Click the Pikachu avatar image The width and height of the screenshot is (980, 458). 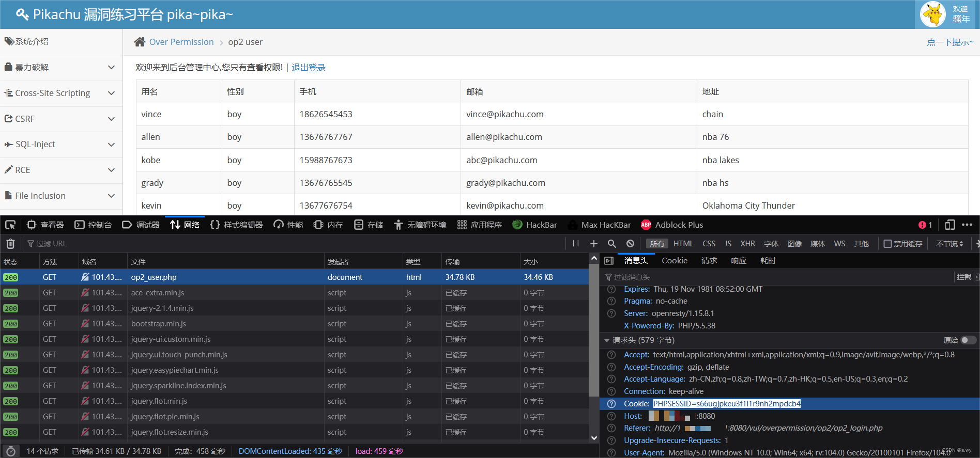[933, 14]
